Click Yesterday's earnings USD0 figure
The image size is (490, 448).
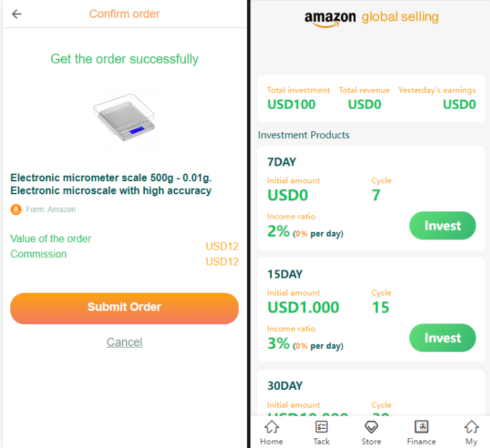coord(459,105)
